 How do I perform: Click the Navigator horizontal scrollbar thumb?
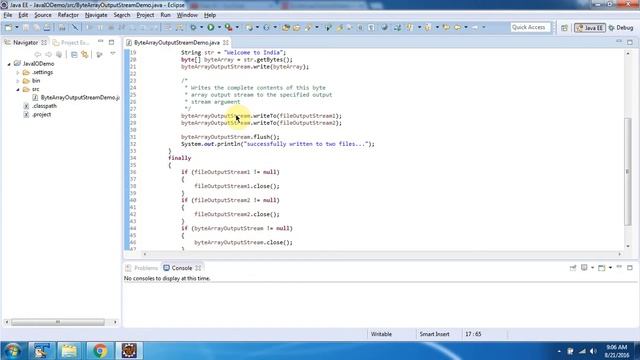[58, 322]
